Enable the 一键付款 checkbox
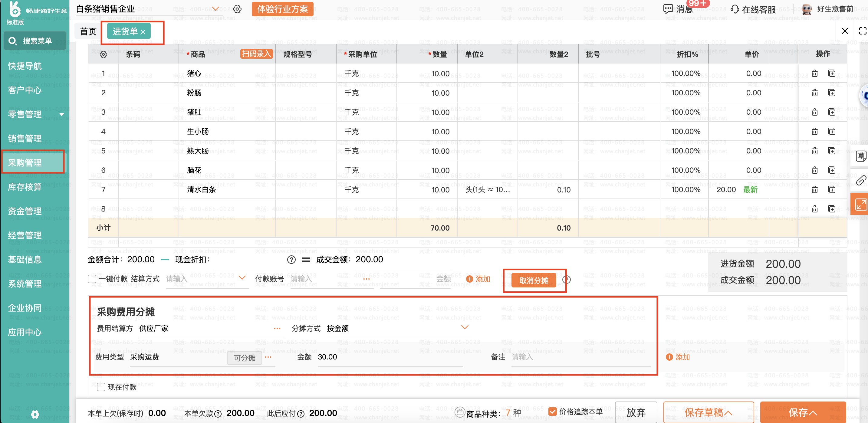The width and height of the screenshot is (868, 423). click(92, 279)
